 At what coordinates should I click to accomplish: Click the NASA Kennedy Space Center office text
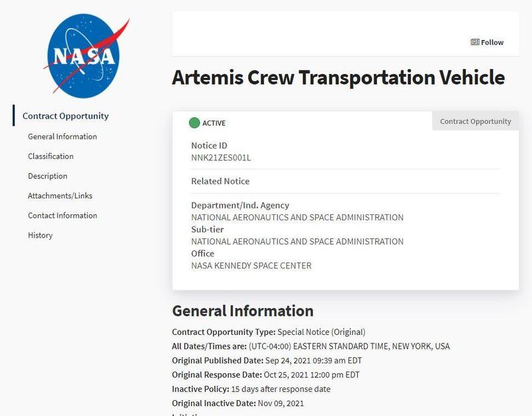tap(251, 266)
